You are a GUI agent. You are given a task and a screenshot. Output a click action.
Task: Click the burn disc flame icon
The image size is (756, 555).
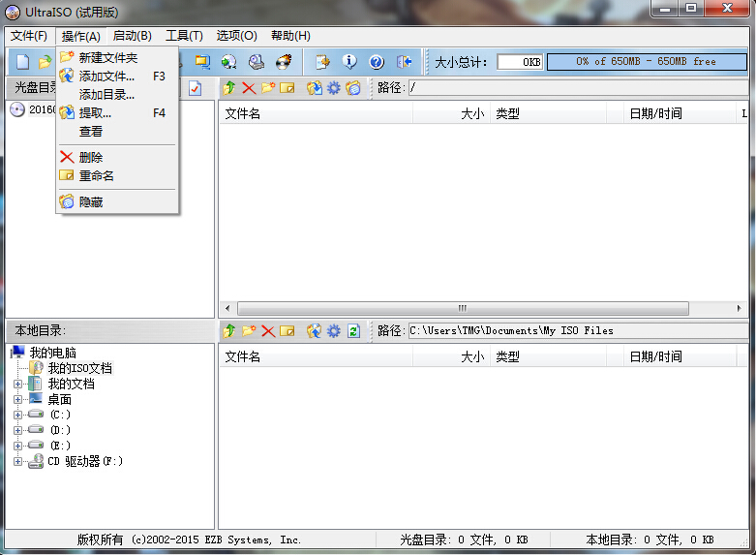[x=284, y=62]
